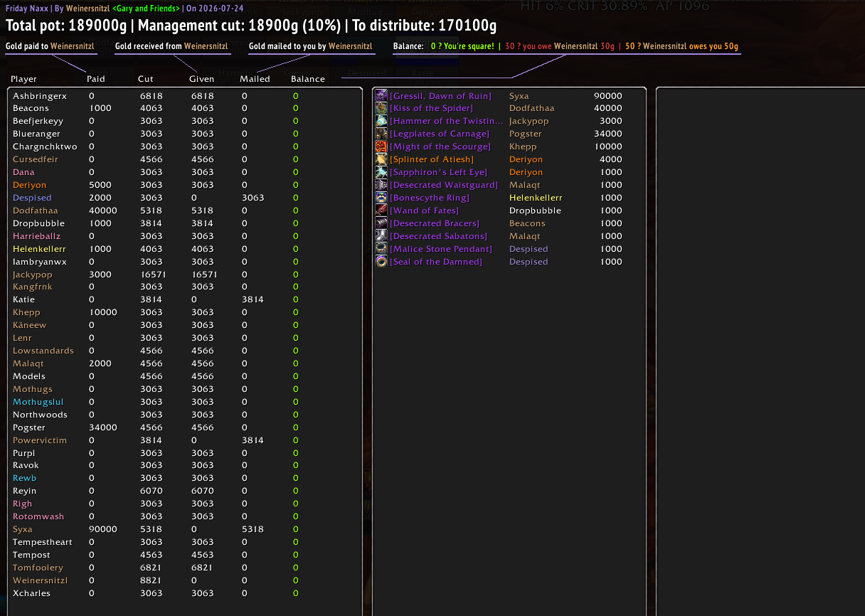The height and width of the screenshot is (616, 865).
Task: Click the Balance column header
Action: [x=308, y=79]
